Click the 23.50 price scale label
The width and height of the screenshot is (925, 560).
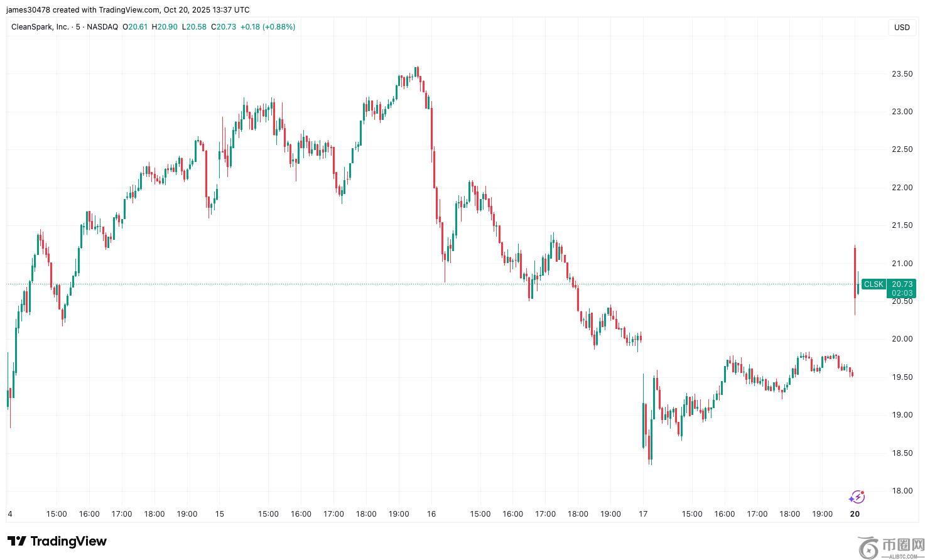tap(902, 74)
